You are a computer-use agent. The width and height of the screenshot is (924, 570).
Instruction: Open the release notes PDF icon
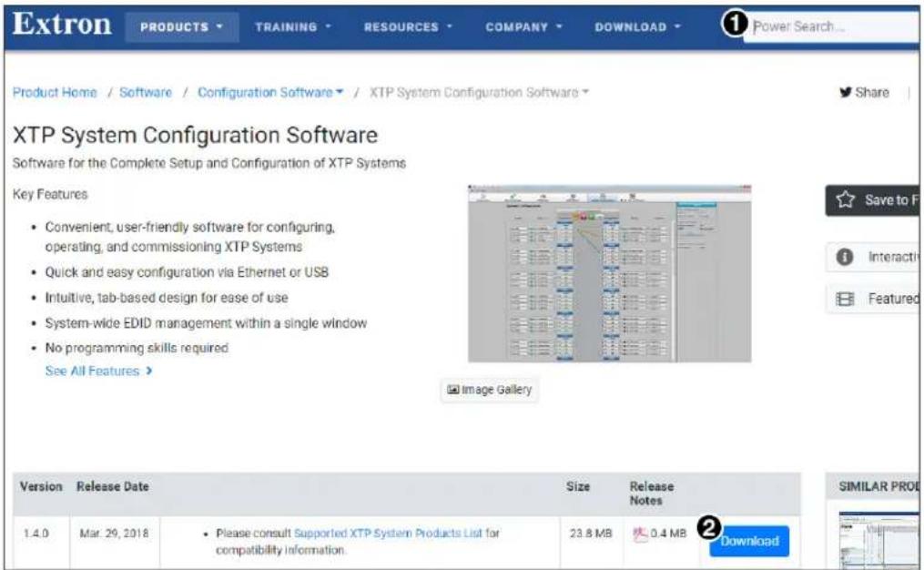[640, 534]
